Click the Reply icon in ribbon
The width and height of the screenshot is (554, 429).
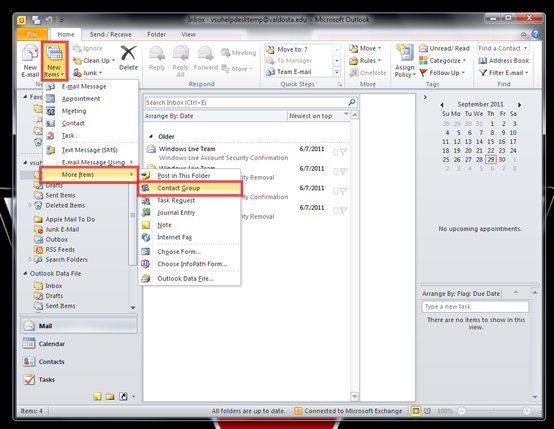[x=157, y=59]
